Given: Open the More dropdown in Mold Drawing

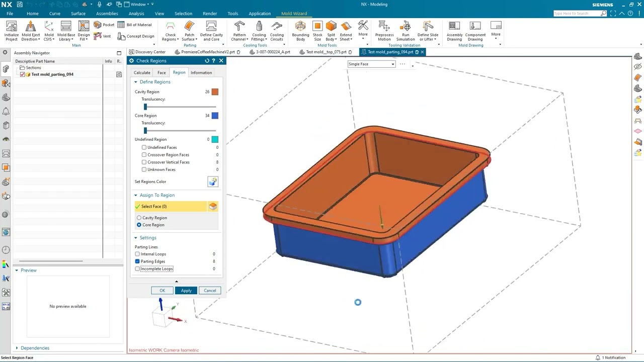Looking at the screenshot, I should pyautogui.click(x=496, y=31).
